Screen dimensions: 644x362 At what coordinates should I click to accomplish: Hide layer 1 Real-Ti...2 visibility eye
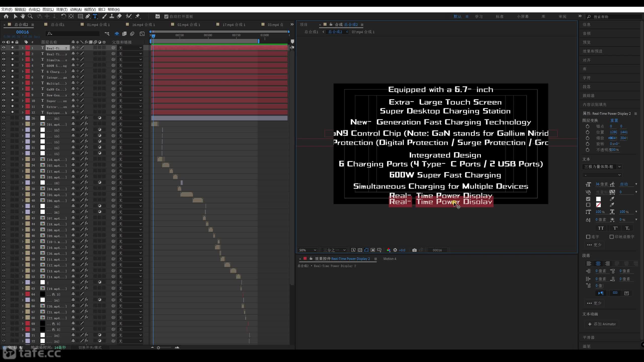click(4, 48)
